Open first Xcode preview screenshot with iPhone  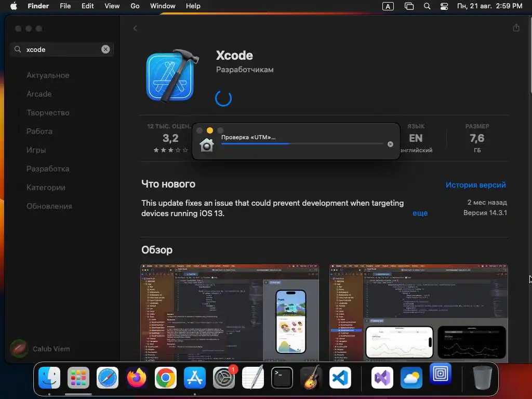(x=230, y=312)
